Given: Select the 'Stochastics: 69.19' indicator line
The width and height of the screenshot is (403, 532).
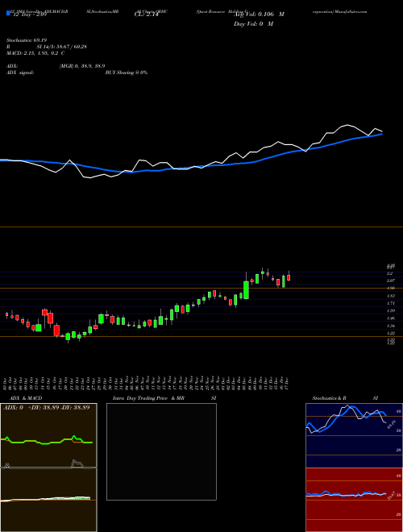Looking at the screenshot, I should coord(26,40).
